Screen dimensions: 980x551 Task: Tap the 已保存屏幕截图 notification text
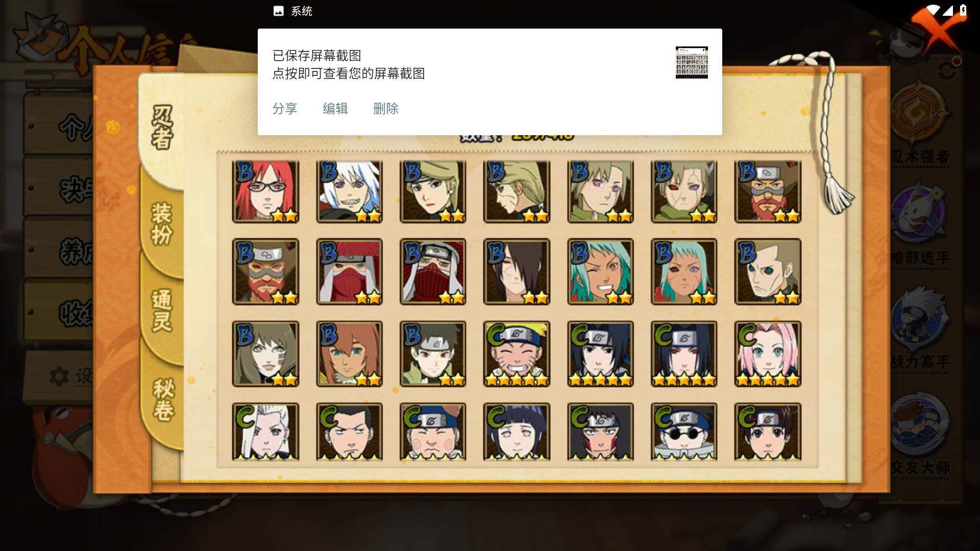pos(317,56)
